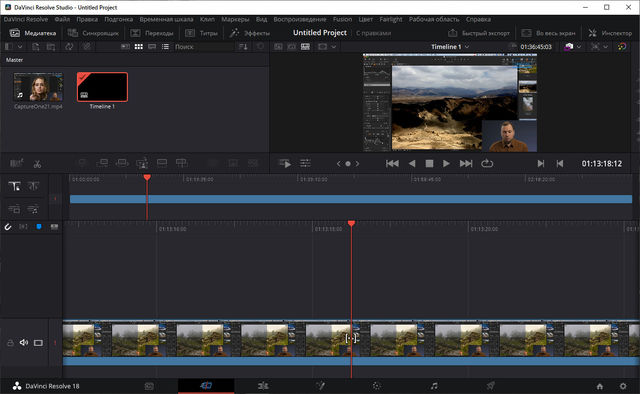Screen dimensions: 640x394
Task: Toggle timeline snapping magnet
Action: click(8, 227)
